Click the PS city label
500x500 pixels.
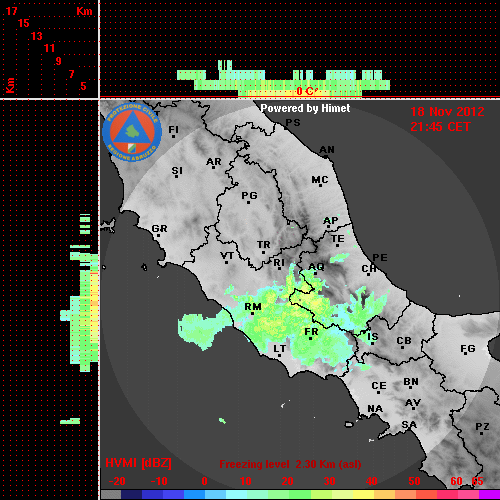point(293,123)
